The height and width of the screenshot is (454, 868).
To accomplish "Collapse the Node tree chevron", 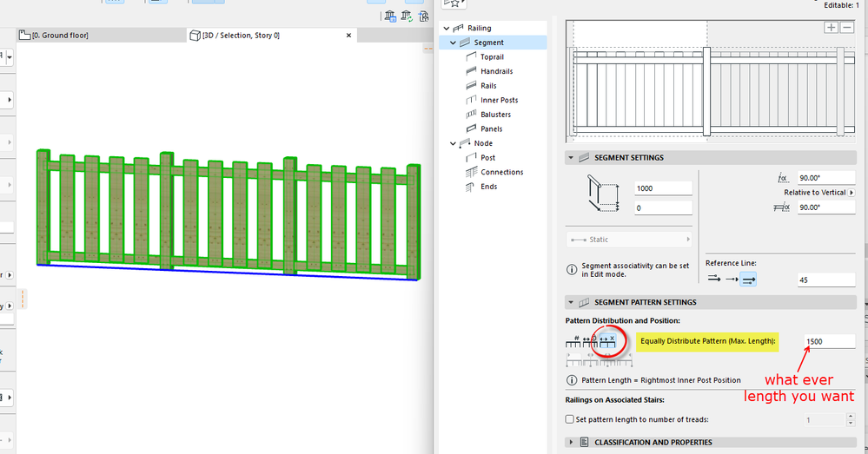I will (454, 143).
